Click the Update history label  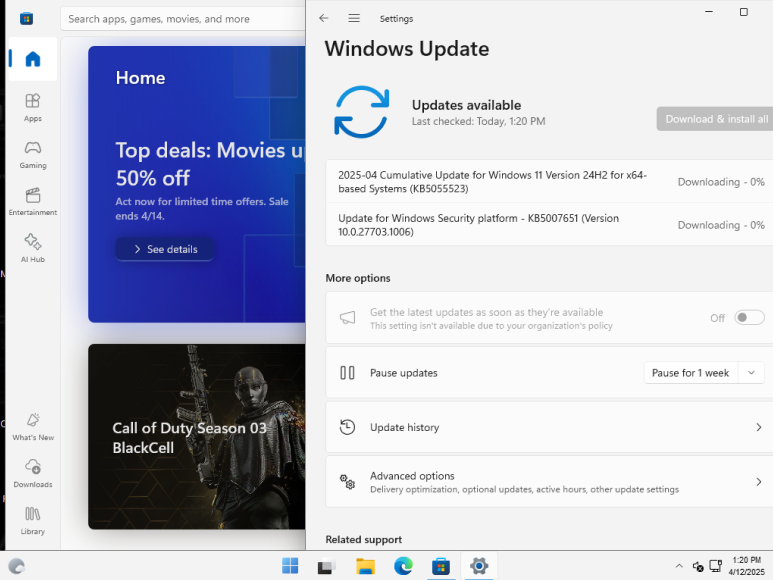click(404, 427)
